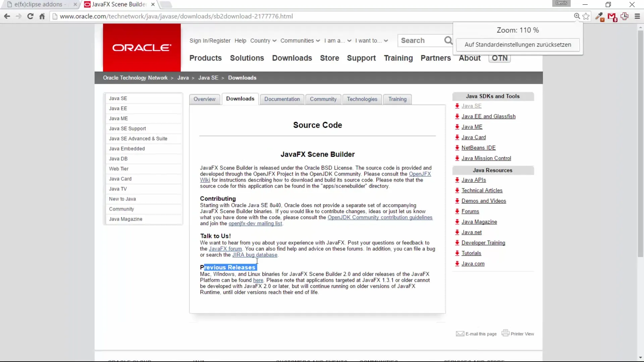Click the vertical page scrollbar

[640, 144]
